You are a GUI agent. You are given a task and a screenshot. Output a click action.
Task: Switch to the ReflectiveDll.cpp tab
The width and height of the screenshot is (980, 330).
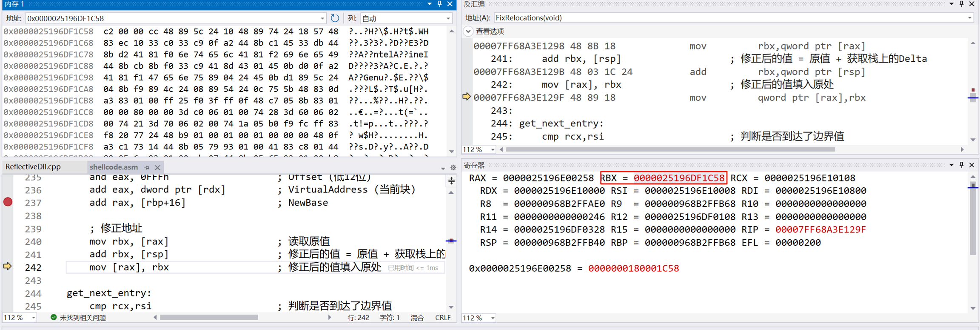[33, 167]
